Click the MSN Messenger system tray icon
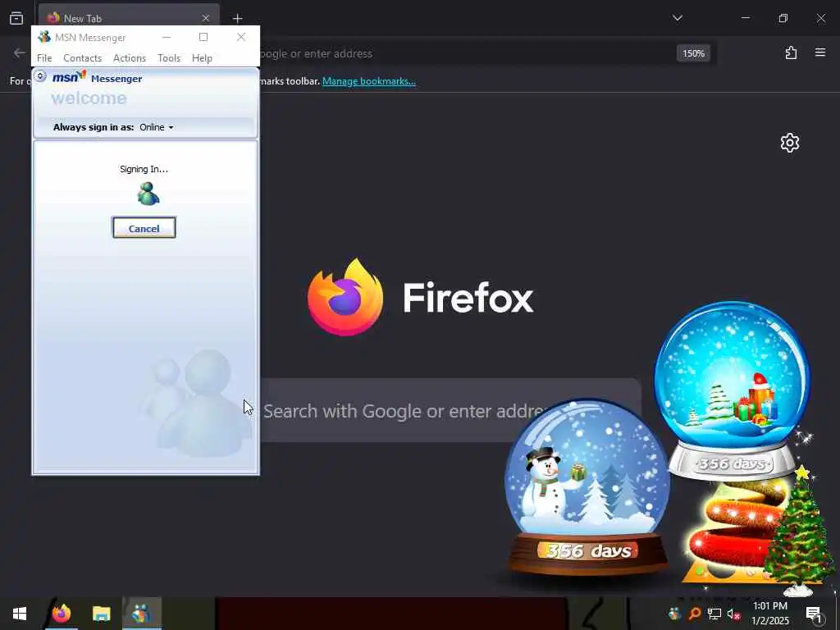Screen dimensions: 840x630 pos(674,614)
